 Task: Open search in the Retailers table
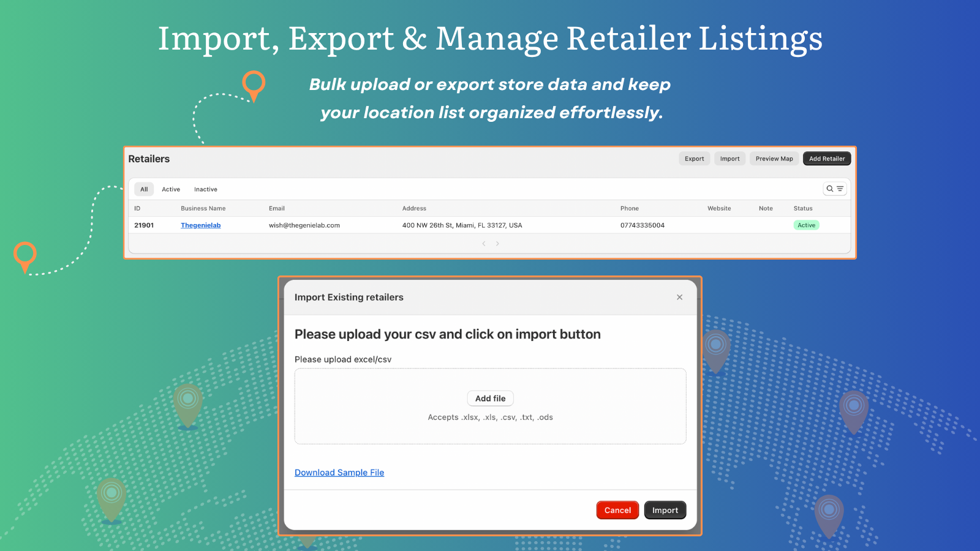click(x=831, y=189)
